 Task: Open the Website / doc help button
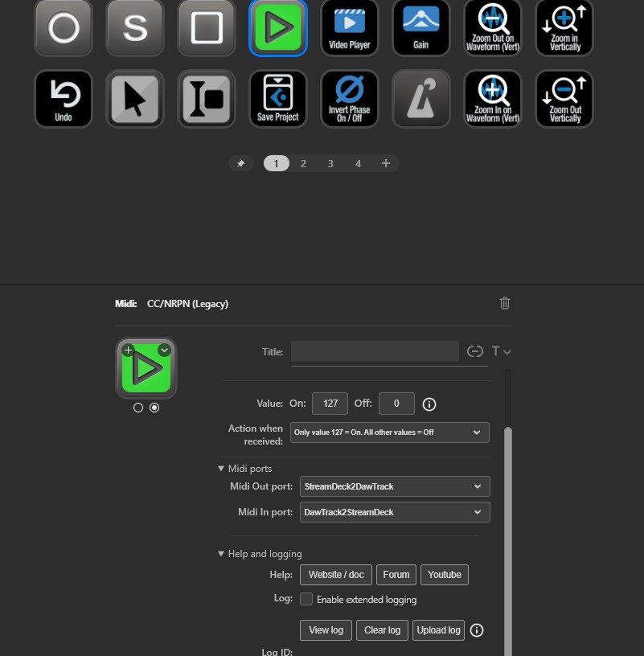click(336, 575)
